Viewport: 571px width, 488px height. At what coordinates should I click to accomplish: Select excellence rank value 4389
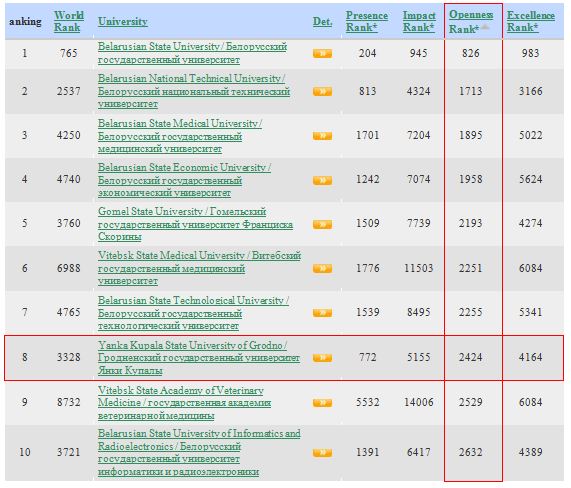531,452
